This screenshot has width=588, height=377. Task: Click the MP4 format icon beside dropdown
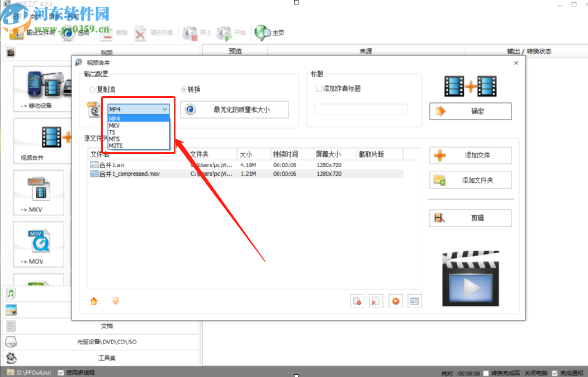(94, 109)
